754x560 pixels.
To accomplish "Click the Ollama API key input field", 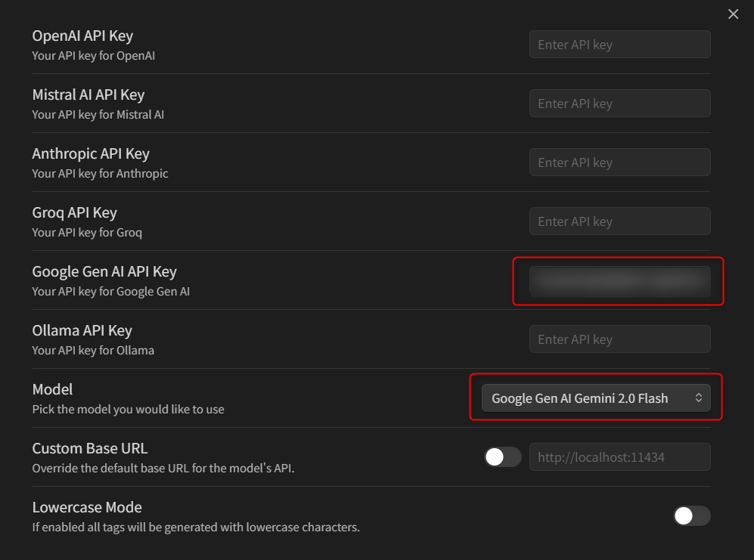I will pos(620,339).
